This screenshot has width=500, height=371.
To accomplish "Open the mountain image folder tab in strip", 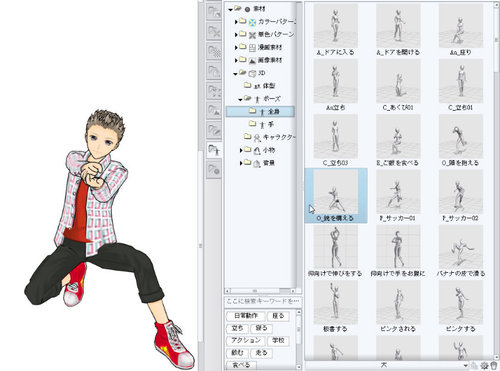I will point(214,111).
